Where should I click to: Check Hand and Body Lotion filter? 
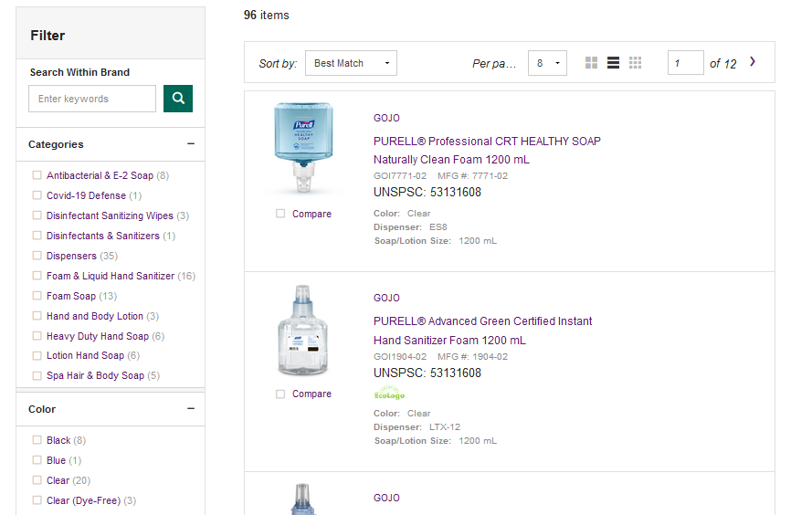coord(37,316)
